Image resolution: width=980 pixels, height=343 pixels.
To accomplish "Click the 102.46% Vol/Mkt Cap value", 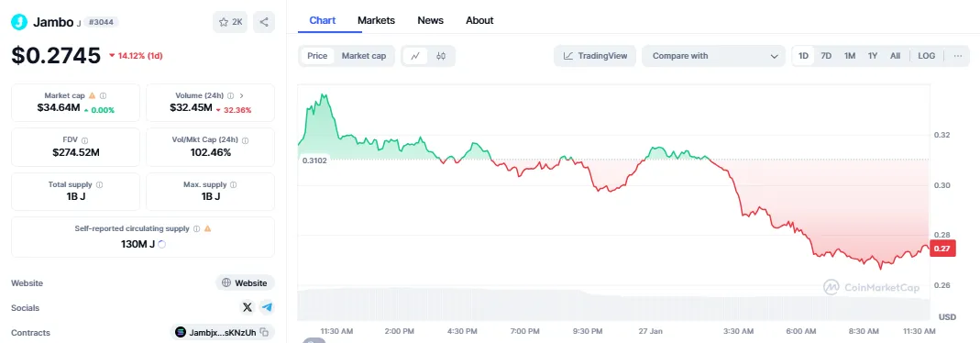I will (x=211, y=152).
